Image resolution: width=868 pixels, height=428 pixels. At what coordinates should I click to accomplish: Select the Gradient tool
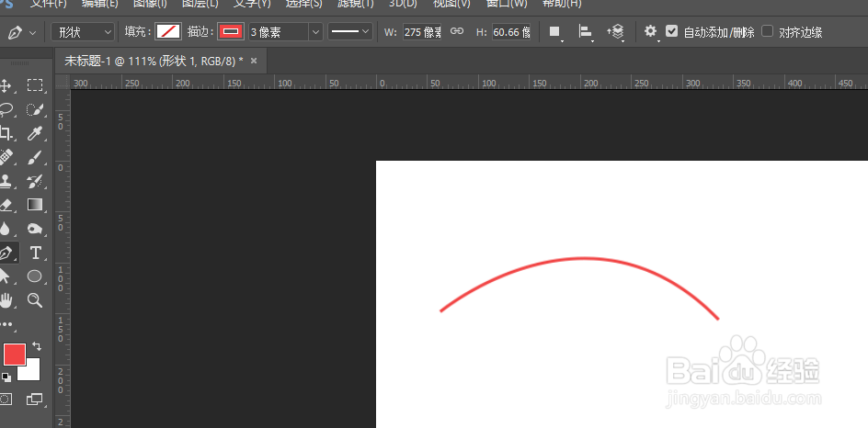[x=35, y=205]
